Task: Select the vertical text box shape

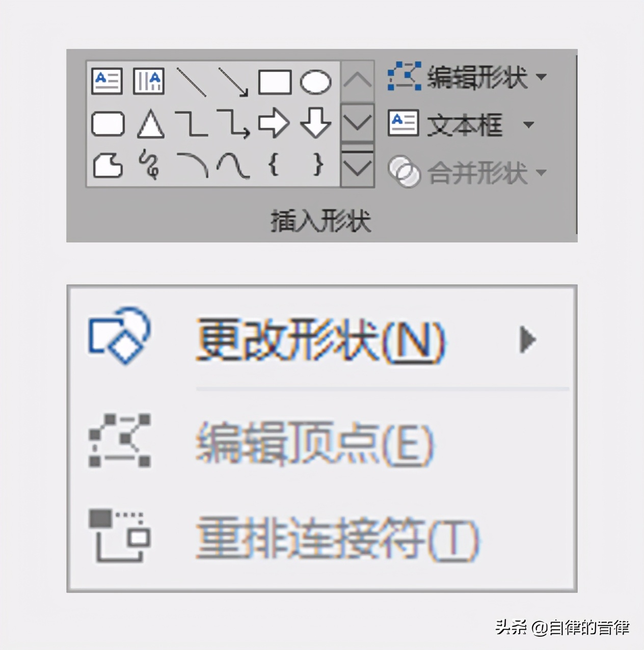Action: click(148, 82)
